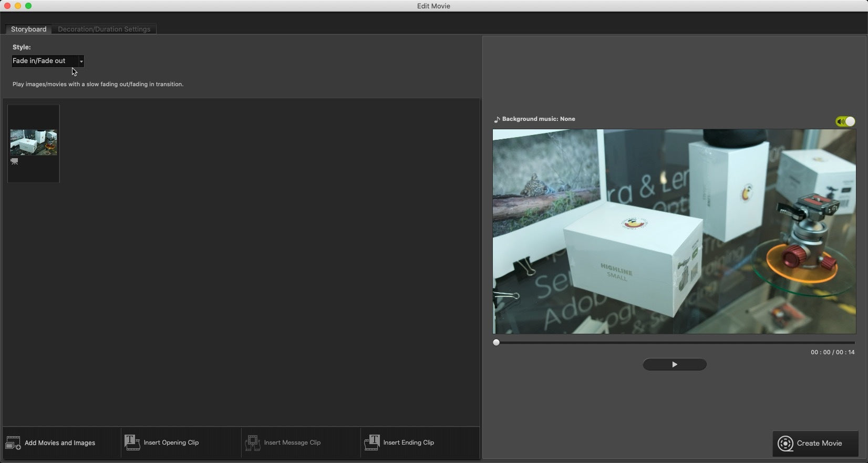Click the playback position slider handle
Viewport: 868px width, 463px height.
496,343
